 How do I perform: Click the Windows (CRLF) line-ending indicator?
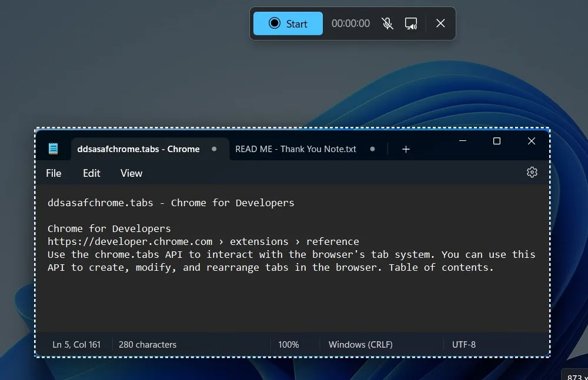pyautogui.click(x=360, y=344)
